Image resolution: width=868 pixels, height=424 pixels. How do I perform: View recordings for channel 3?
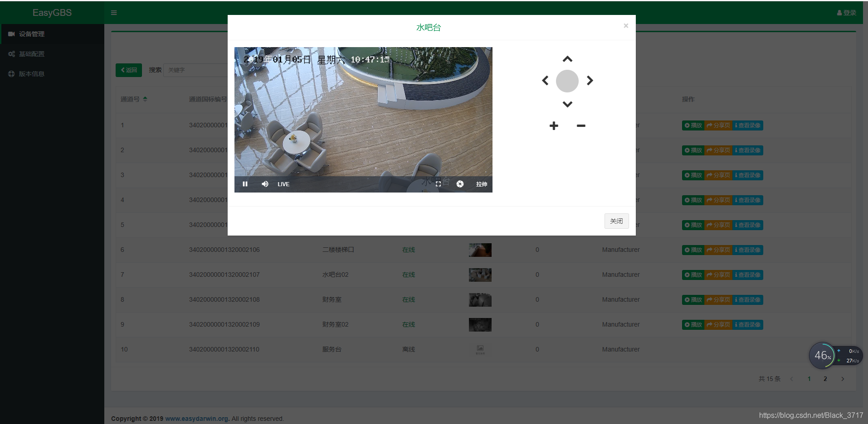coord(748,175)
